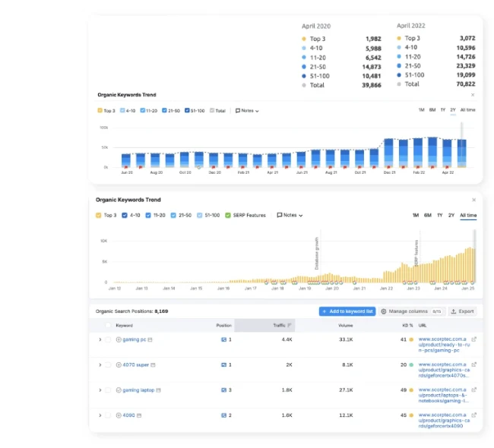Open external link icon for 4090 URL
This screenshot has width=494, height=448.
(x=474, y=415)
